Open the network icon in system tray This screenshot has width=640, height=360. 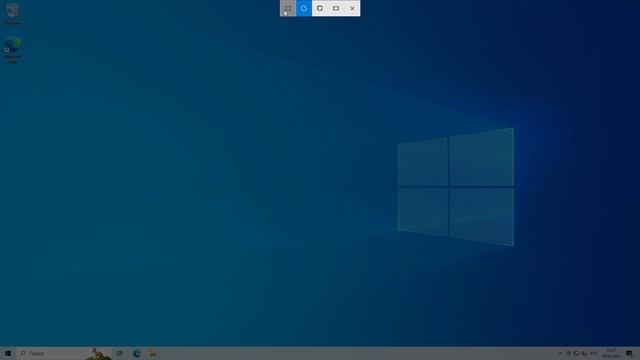(576, 353)
